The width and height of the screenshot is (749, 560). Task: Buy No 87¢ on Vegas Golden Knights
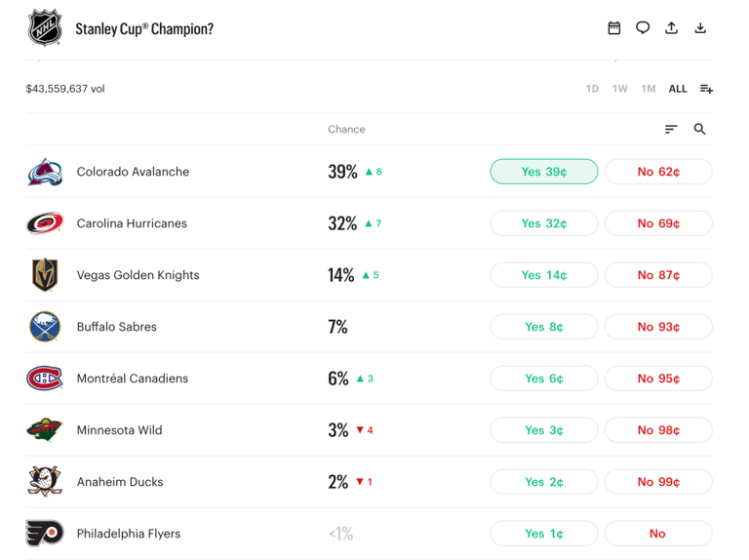click(x=658, y=275)
